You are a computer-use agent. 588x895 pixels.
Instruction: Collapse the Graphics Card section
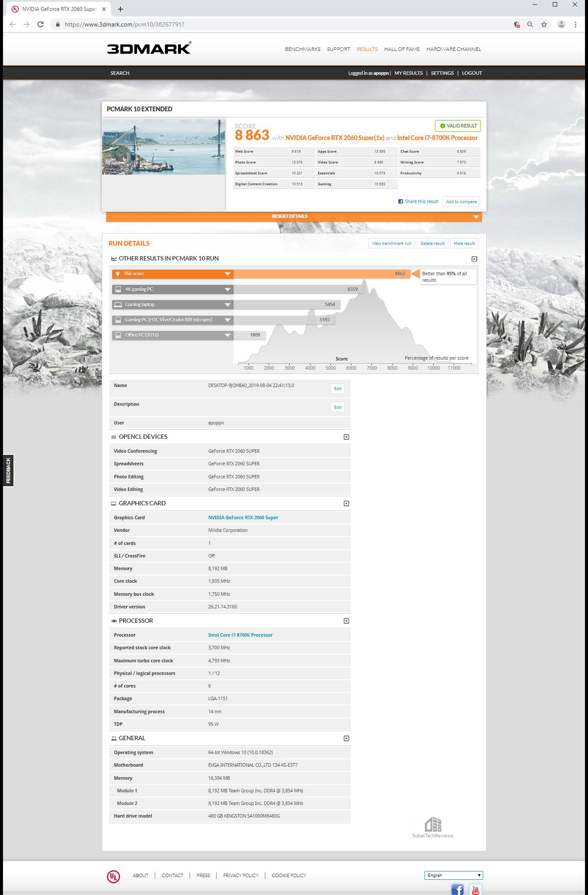pyautogui.click(x=347, y=503)
